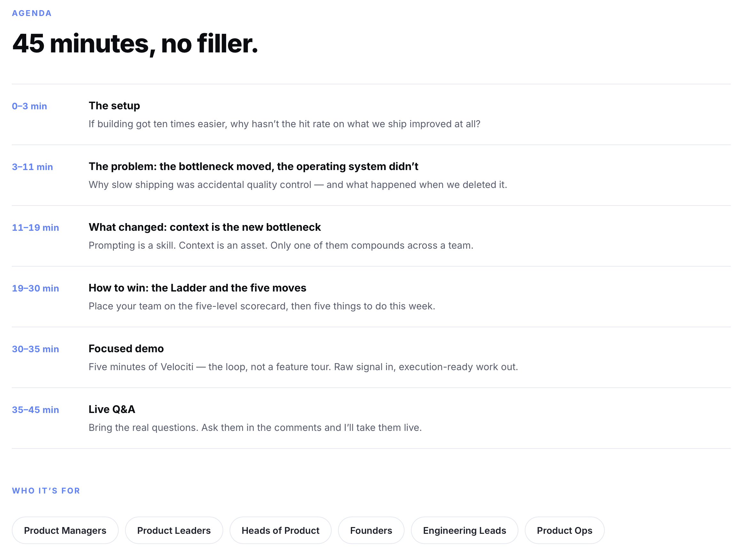Screen dimensions: 740x560
Task: Click the 0–3 min time label
Action: (x=29, y=106)
